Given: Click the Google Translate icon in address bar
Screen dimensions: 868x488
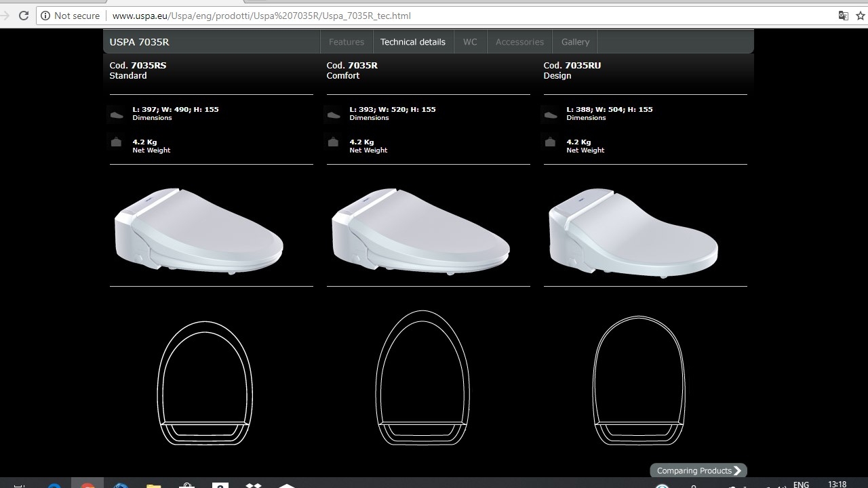Looking at the screenshot, I should point(844,16).
